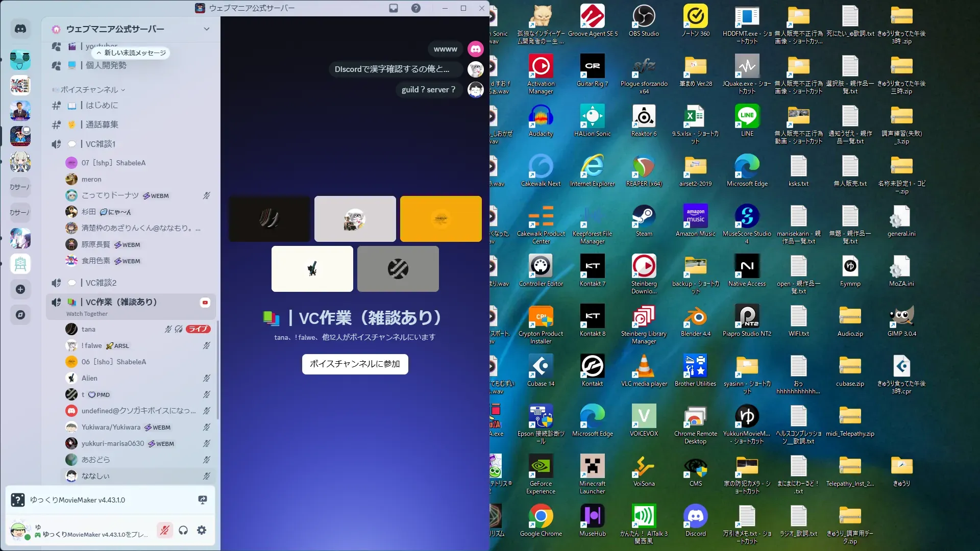Click the Add a Server plus icon
The height and width of the screenshot is (551, 980).
click(x=20, y=289)
